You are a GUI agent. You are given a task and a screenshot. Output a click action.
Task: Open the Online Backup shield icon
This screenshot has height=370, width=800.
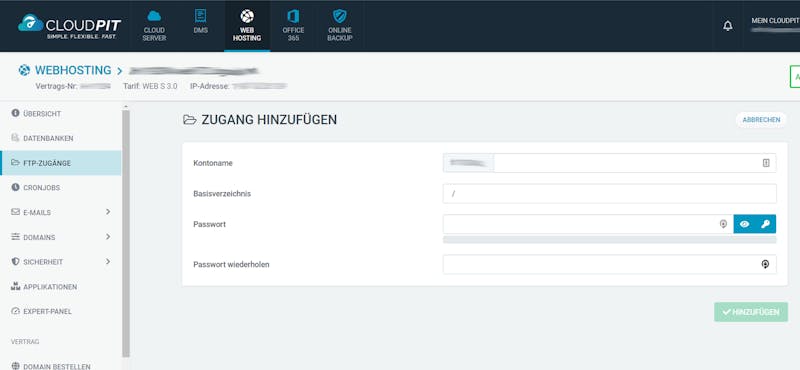tap(340, 16)
